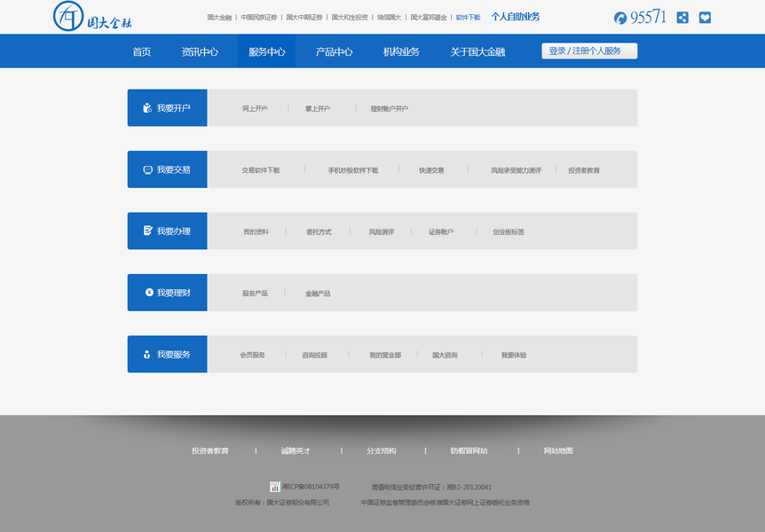Open 手机炒股软件下载 link

coord(352,170)
